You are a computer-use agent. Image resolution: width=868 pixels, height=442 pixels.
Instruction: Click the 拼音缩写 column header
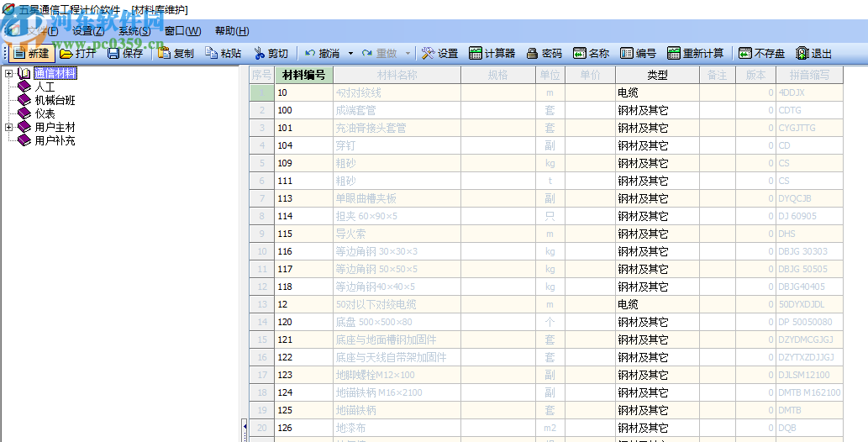(x=809, y=75)
